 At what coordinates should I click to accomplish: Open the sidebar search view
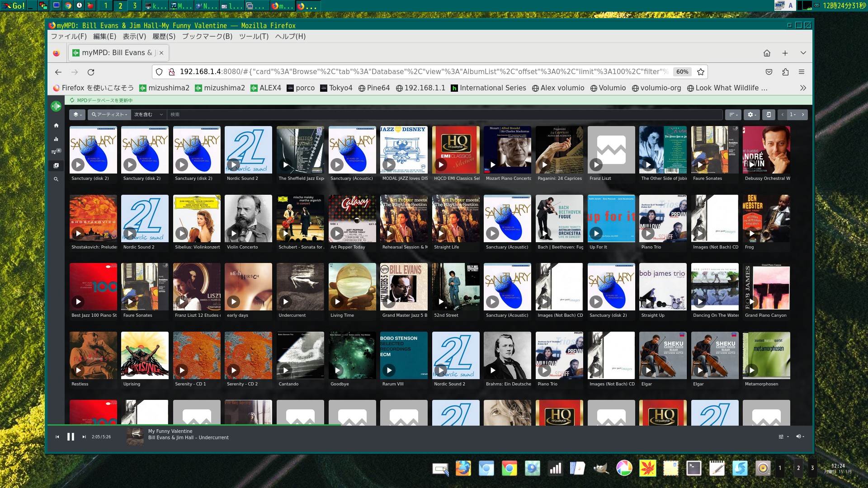pyautogui.click(x=56, y=179)
